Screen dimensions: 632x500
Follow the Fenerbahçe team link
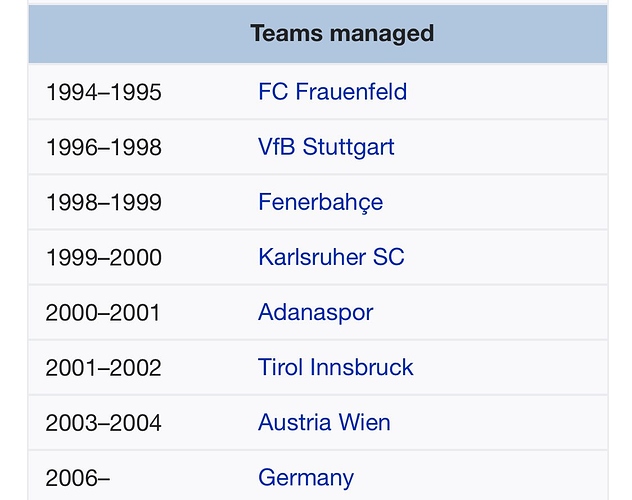pos(320,202)
